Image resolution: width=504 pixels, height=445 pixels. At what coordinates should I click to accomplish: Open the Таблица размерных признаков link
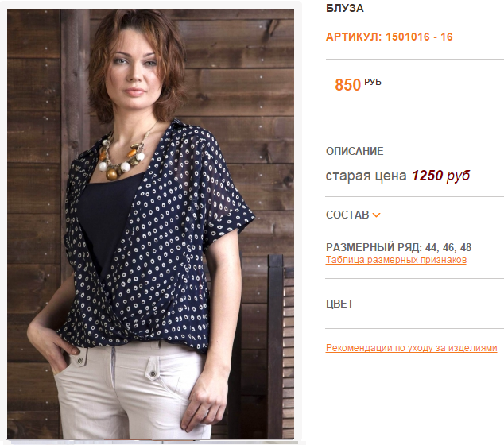pyautogui.click(x=396, y=260)
